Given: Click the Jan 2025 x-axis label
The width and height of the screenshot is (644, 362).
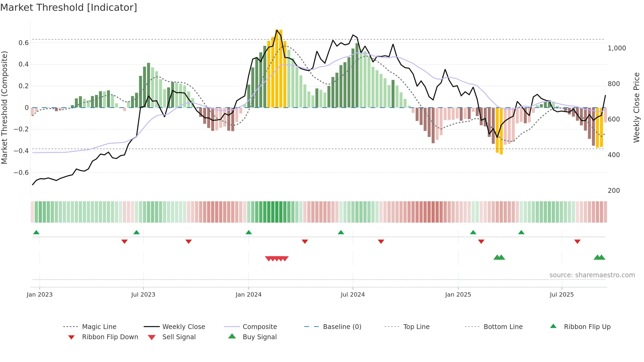Looking at the screenshot, I should point(458,294).
